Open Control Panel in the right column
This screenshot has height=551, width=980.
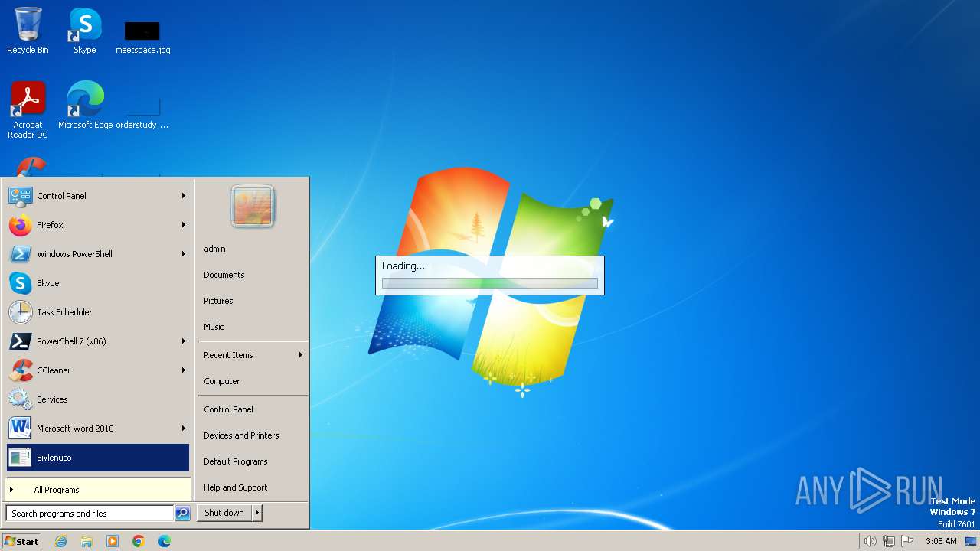tap(253, 409)
